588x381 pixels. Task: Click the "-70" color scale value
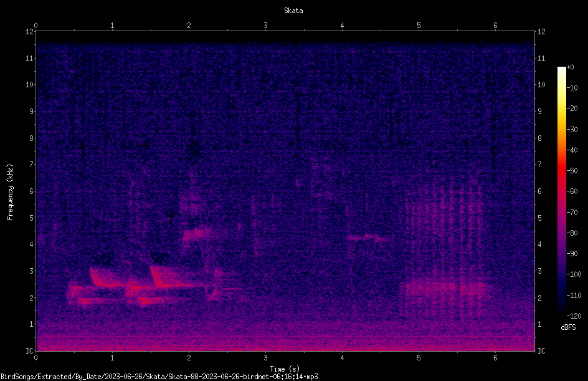[x=572, y=213]
